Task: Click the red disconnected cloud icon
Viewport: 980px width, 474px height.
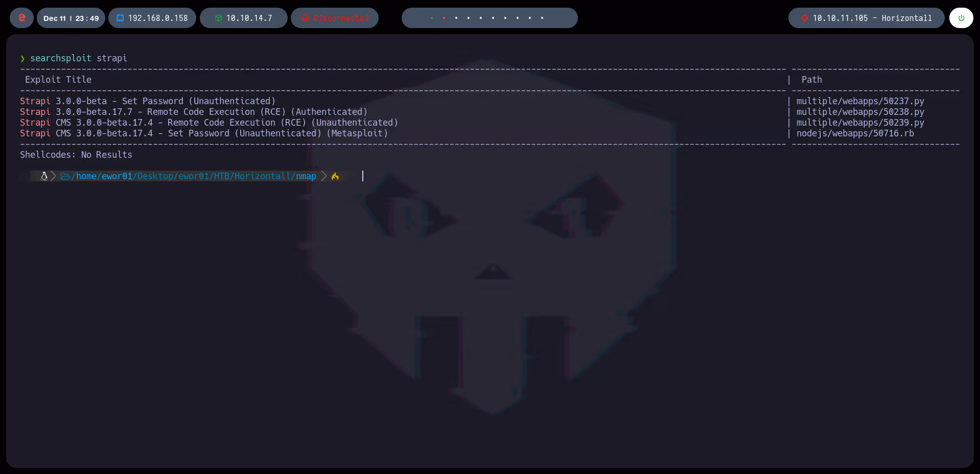Action: pos(305,18)
